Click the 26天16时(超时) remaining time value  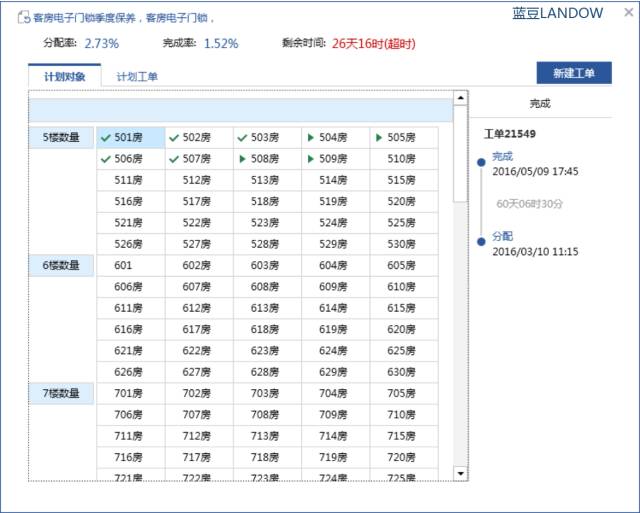point(373,43)
